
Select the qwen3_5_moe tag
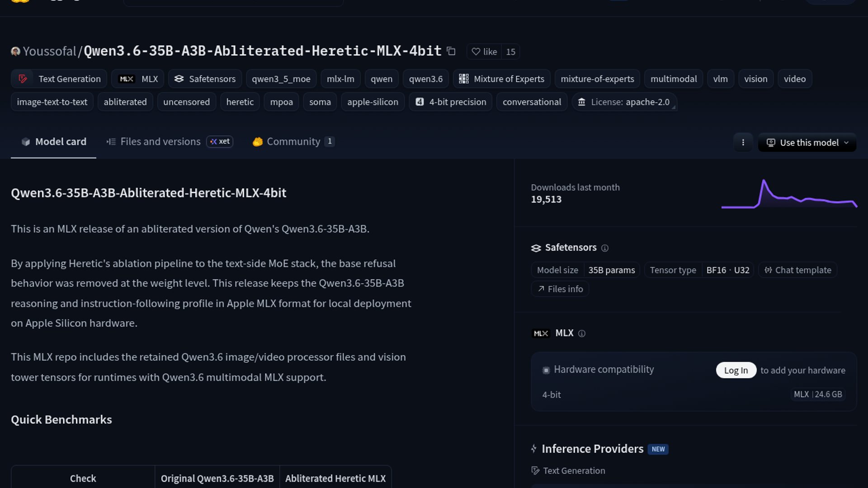pos(281,79)
